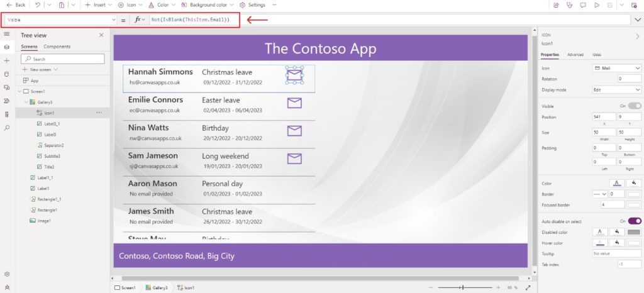
Task: Open the Icon menu in the toolbar
Action: (130, 5)
